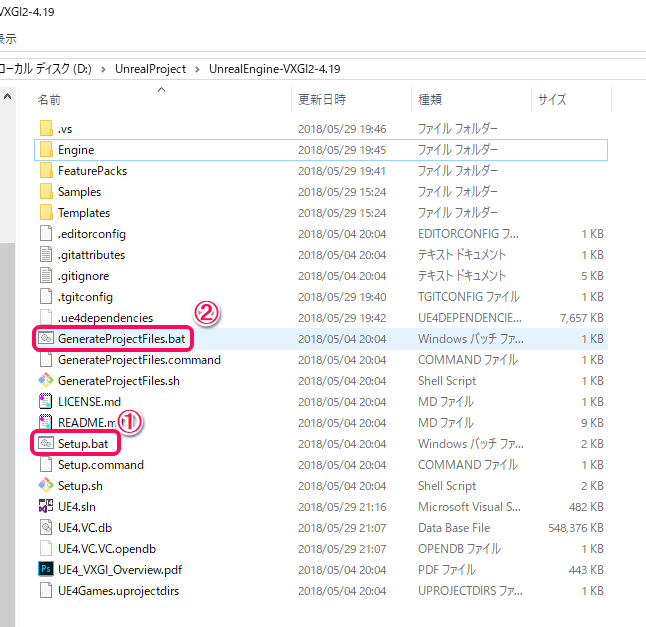The height and width of the screenshot is (627, 646).
Task: Open the 表示 ribbon tab
Action: click(8, 39)
